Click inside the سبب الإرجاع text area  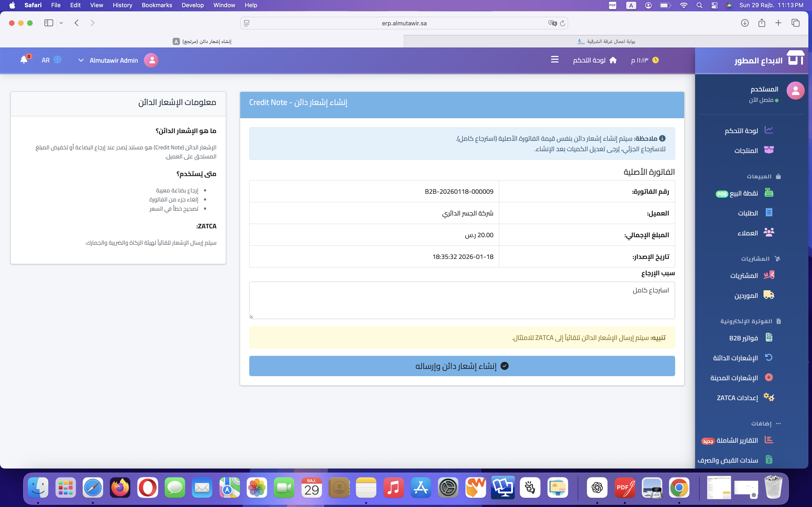pos(461,300)
